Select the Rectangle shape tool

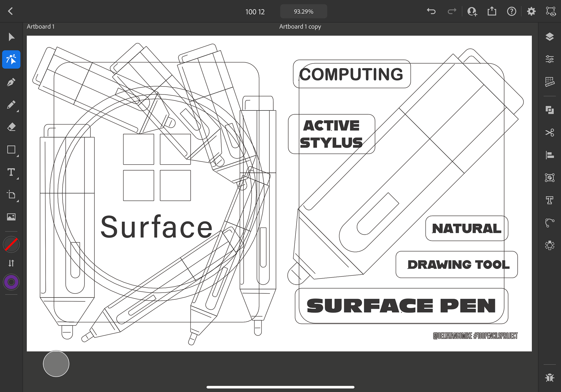(11, 150)
